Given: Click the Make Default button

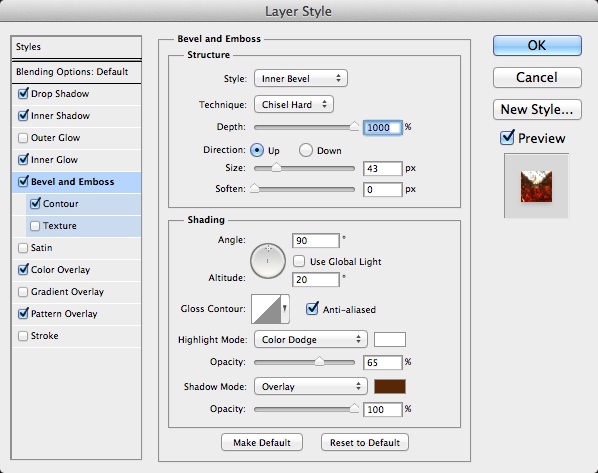Looking at the screenshot, I should (x=262, y=442).
